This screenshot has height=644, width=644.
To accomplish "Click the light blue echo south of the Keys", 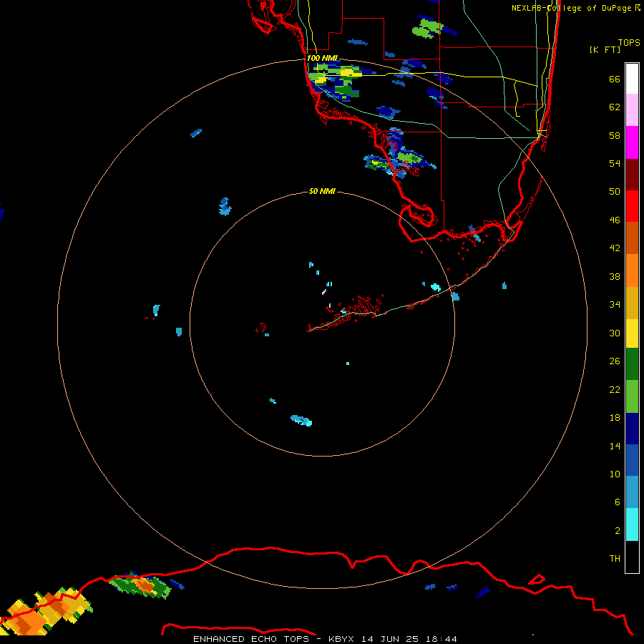I will click(301, 420).
